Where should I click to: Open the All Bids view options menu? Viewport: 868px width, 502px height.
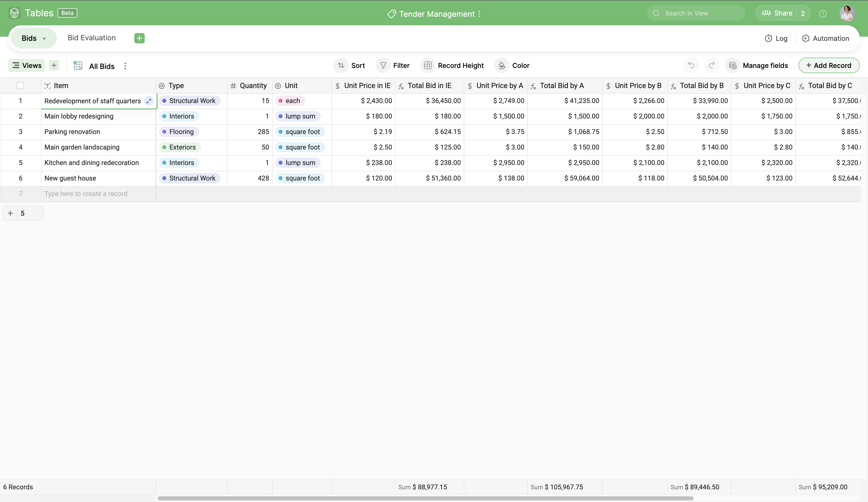coord(125,66)
